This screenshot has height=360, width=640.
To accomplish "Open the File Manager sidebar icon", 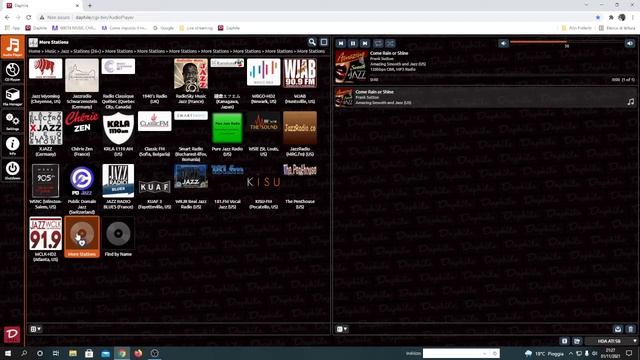I will [12, 96].
